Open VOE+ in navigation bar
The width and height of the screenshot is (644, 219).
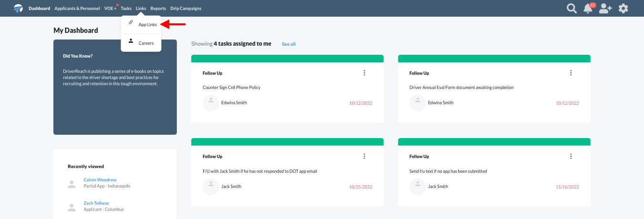coord(110,9)
